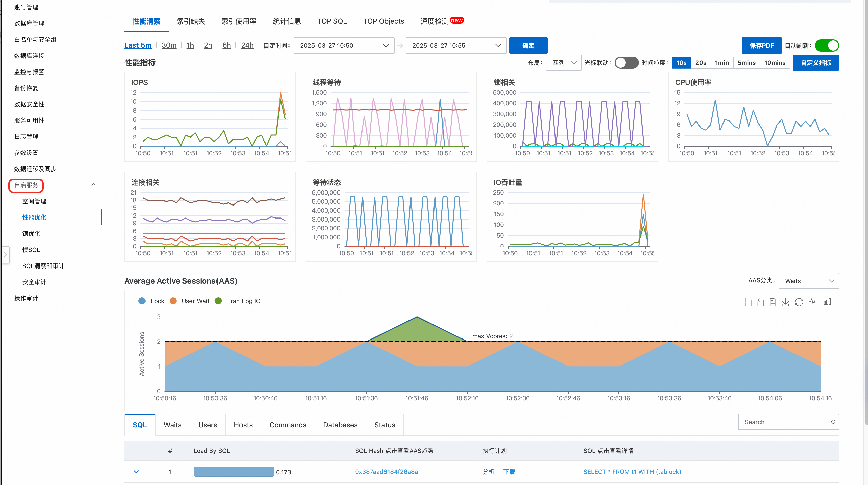Screen dimensions: 868x485
Task: Turn off the 自动刷新 toggle
Action: point(827,45)
